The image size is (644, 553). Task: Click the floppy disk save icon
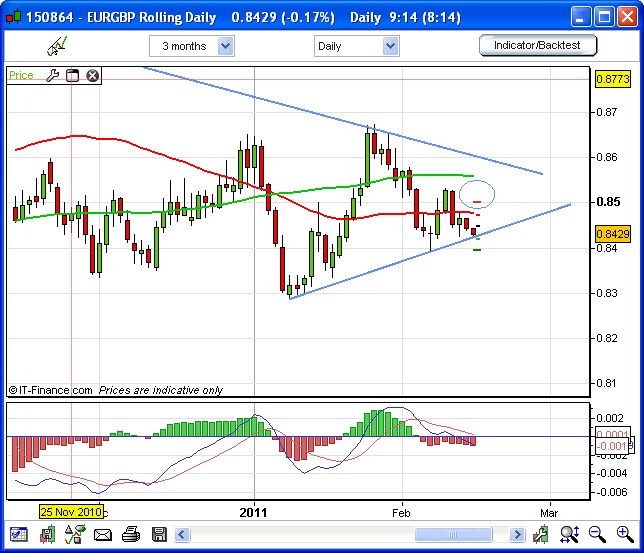point(159,535)
